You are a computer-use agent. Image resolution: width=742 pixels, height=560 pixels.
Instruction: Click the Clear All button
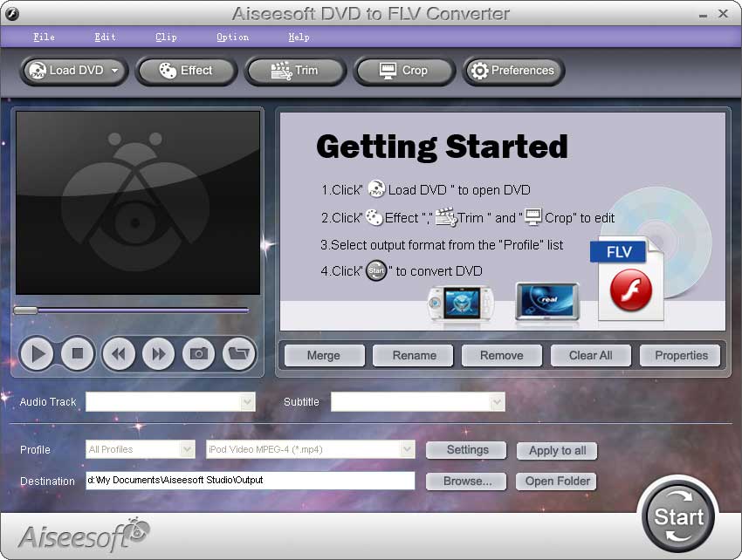(590, 355)
